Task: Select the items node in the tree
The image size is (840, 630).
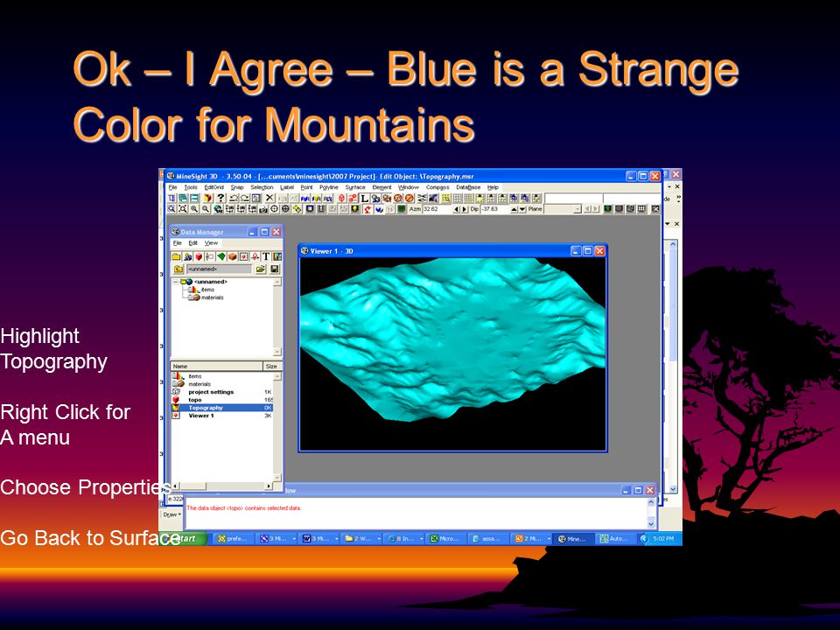Action: pyautogui.click(x=208, y=290)
